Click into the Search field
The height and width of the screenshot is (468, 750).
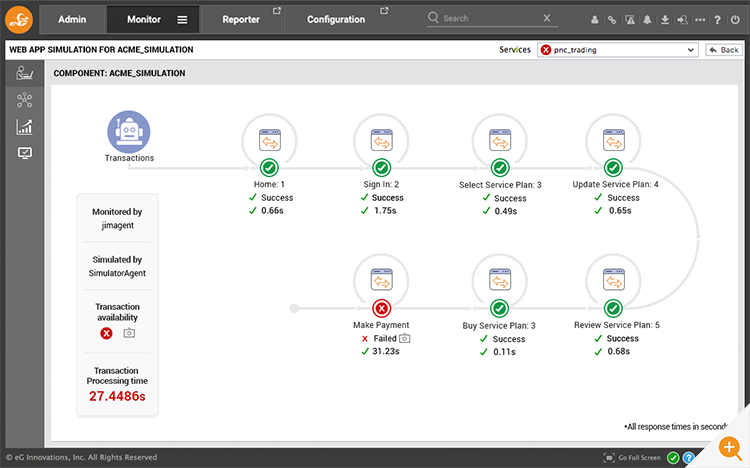coord(490,18)
